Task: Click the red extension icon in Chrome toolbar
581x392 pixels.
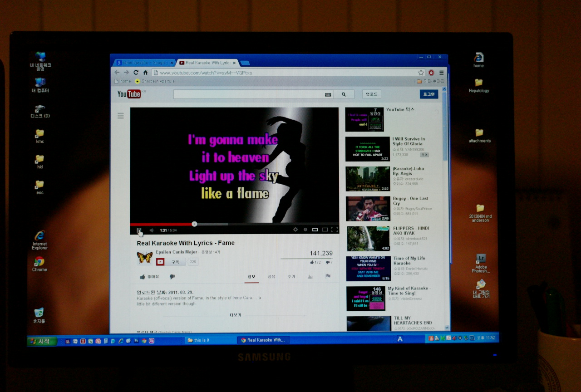Action: [431, 73]
